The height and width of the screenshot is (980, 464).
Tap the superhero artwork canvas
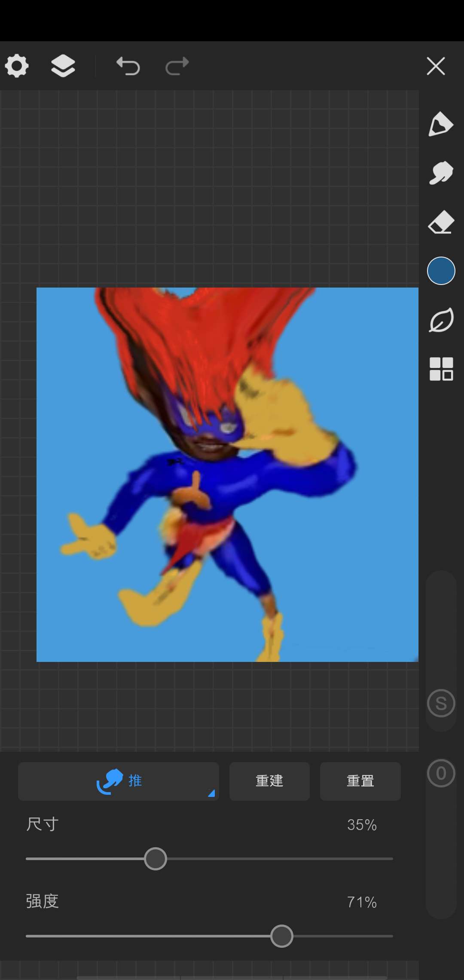click(227, 475)
